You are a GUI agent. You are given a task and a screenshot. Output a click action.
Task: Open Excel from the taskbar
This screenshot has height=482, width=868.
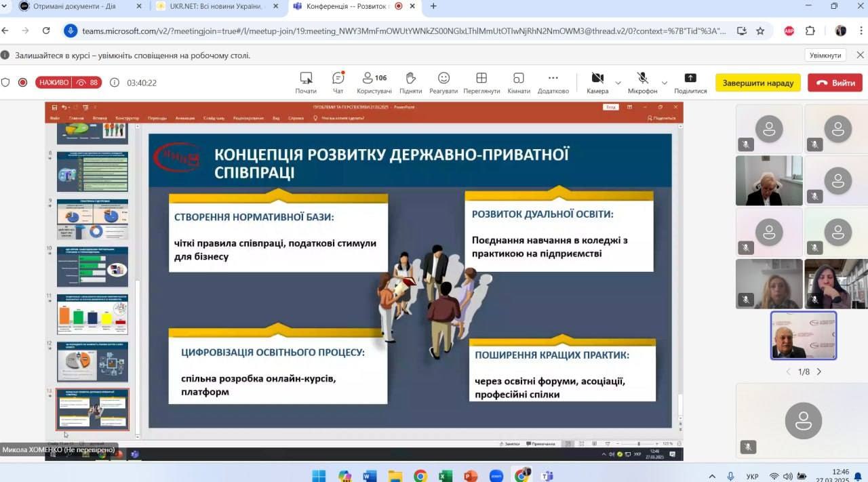click(x=445, y=476)
